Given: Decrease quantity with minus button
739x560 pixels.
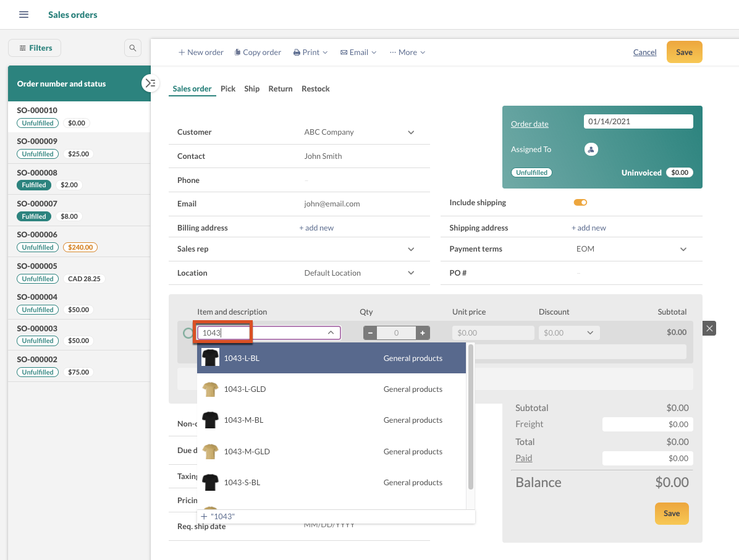Looking at the screenshot, I should (x=370, y=333).
